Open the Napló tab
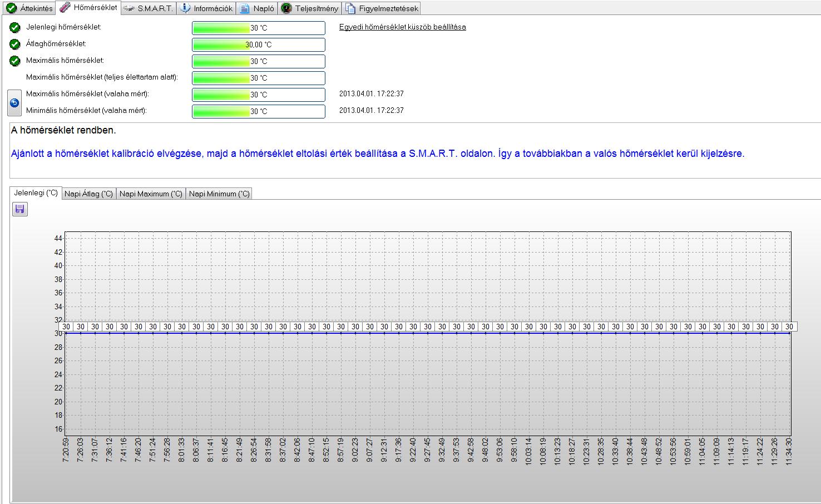Viewport: 821px width, 504px height. pos(257,8)
